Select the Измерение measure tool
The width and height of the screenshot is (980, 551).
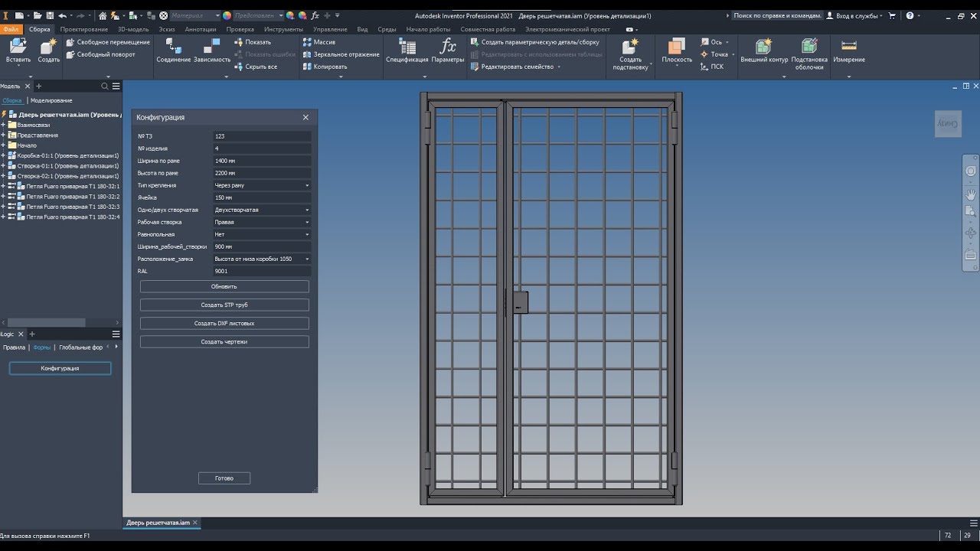point(849,51)
